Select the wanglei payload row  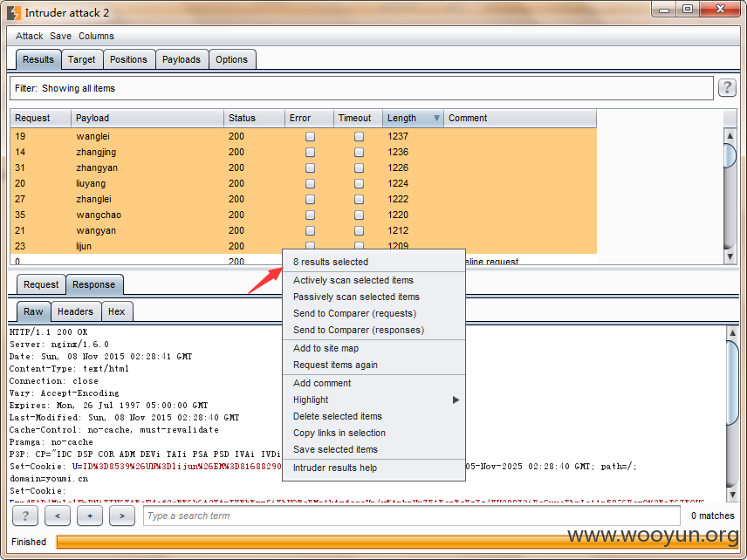(x=303, y=137)
